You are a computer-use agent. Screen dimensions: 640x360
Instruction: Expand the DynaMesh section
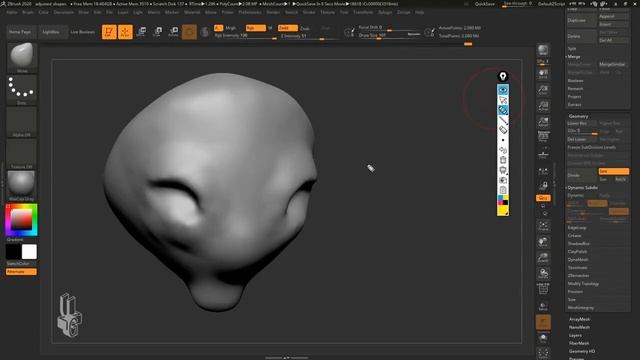(578, 260)
